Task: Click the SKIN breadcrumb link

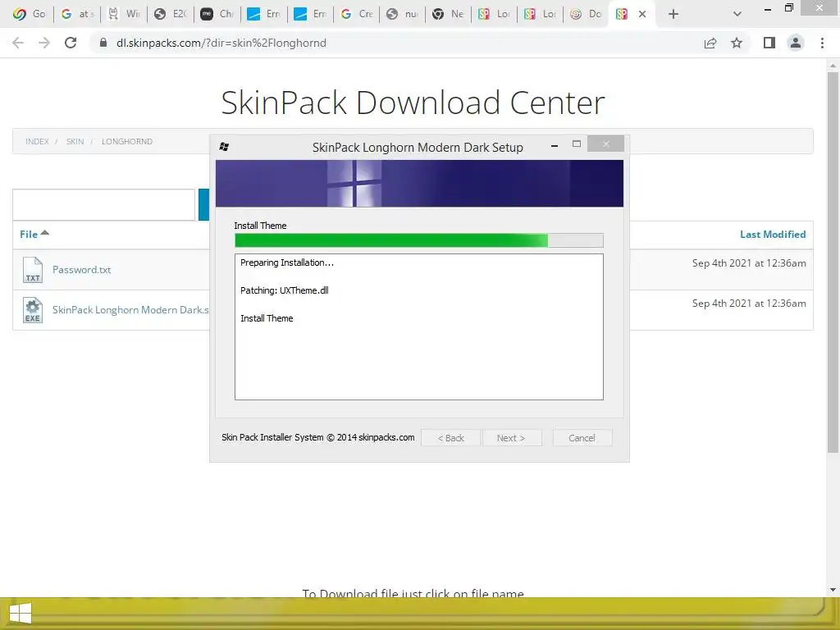Action: 75,141
